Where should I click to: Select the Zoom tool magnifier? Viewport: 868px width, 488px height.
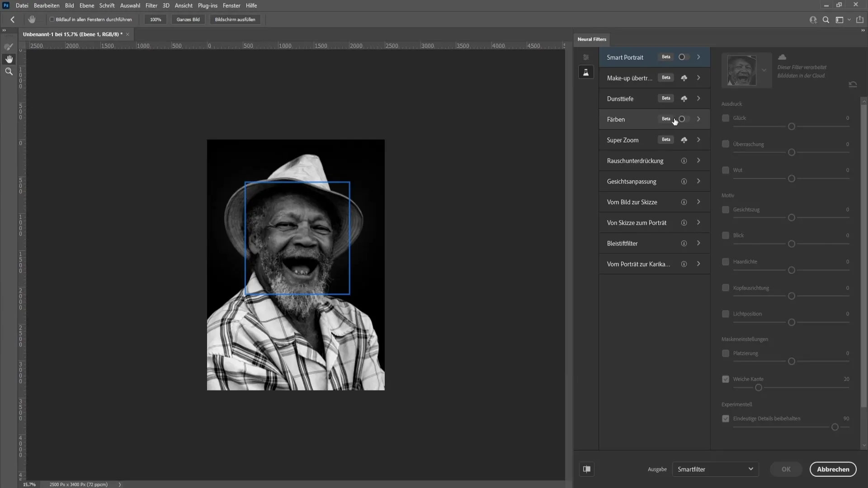[9, 71]
